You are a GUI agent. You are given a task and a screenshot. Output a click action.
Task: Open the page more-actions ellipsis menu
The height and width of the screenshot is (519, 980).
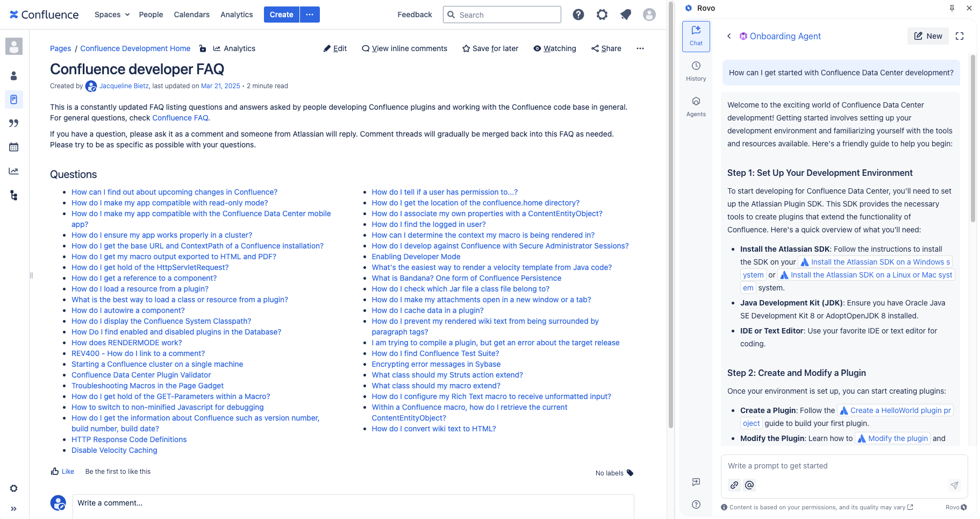point(640,48)
